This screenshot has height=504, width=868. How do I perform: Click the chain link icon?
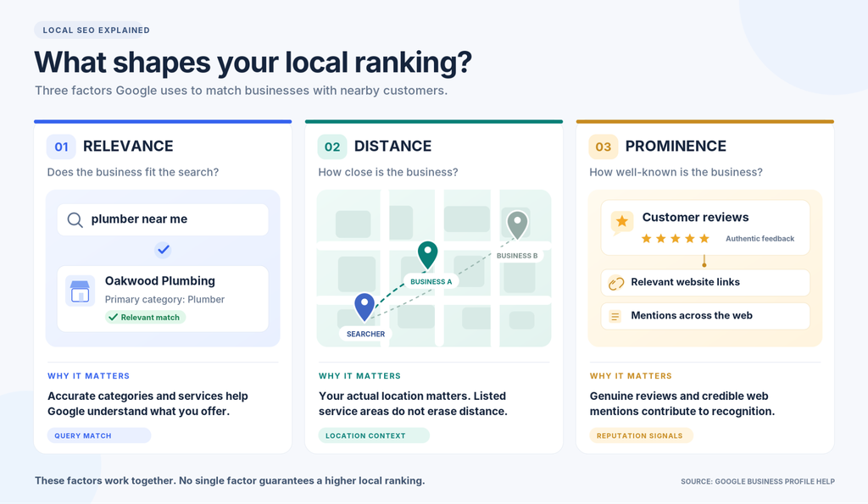(615, 283)
